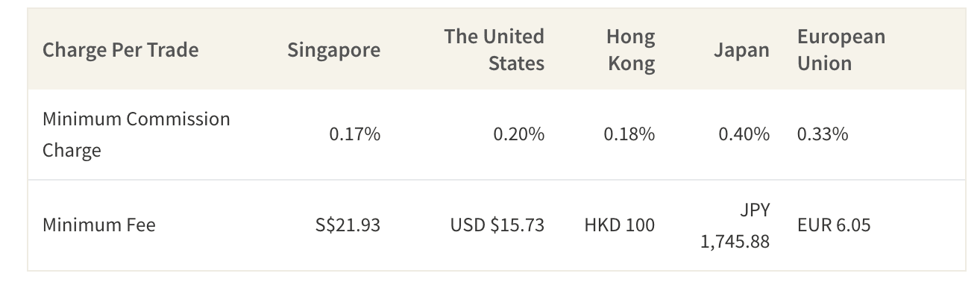The image size is (980, 285).
Task: Select the Minimum Fee row label
Action: pos(99,225)
